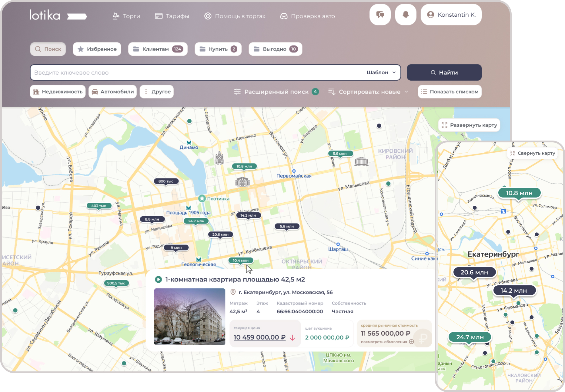Select the 5,6 млн map marker
Screen dimensions: 565x392
coord(340,154)
